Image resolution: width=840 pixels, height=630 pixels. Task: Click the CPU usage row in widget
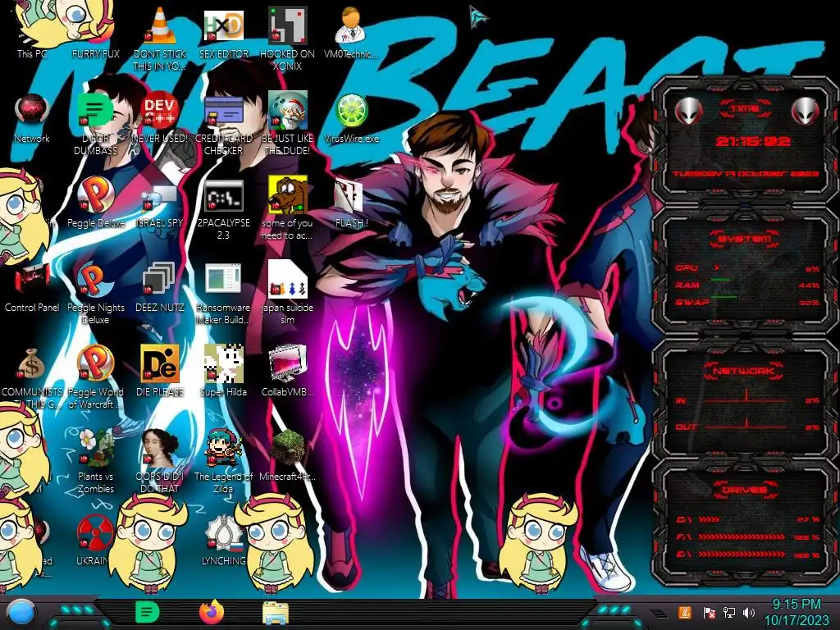[748, 268]
